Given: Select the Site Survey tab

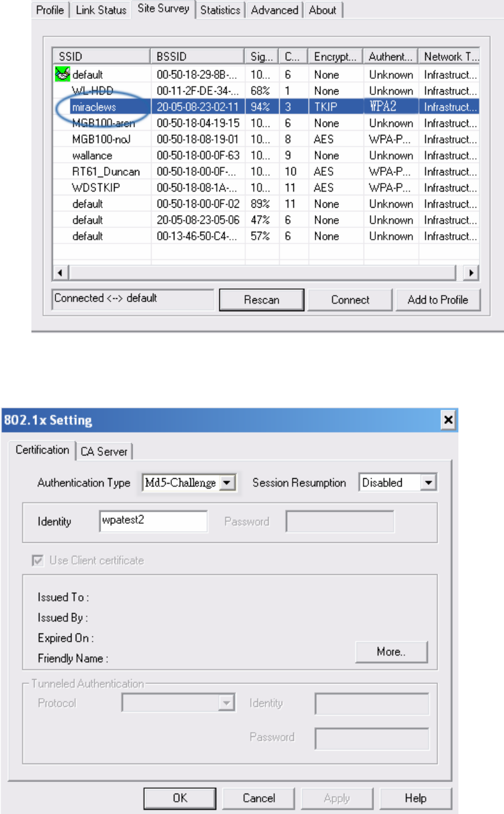Looking at the screenshot, I should pyautogui.click(x=164, y=9).
